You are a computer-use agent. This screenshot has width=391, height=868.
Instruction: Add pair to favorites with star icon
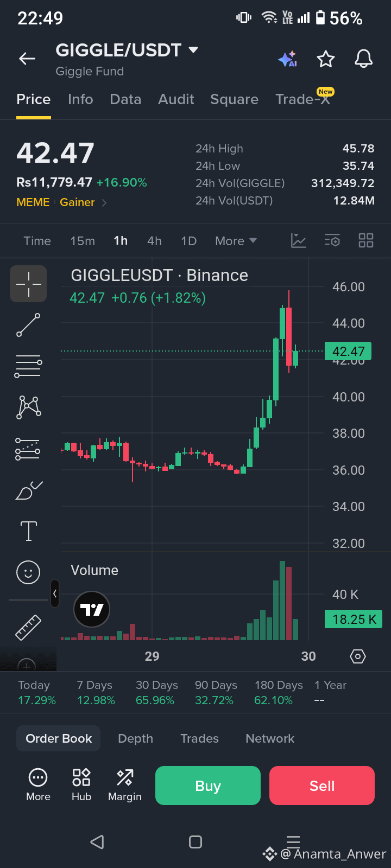coord(326,59)
